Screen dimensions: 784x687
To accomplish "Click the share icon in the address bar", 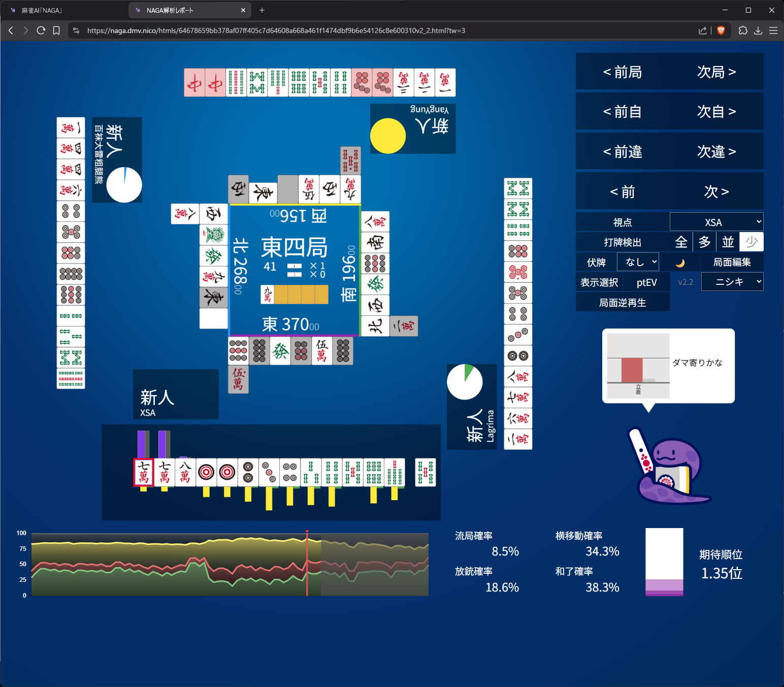I will 702,30.
